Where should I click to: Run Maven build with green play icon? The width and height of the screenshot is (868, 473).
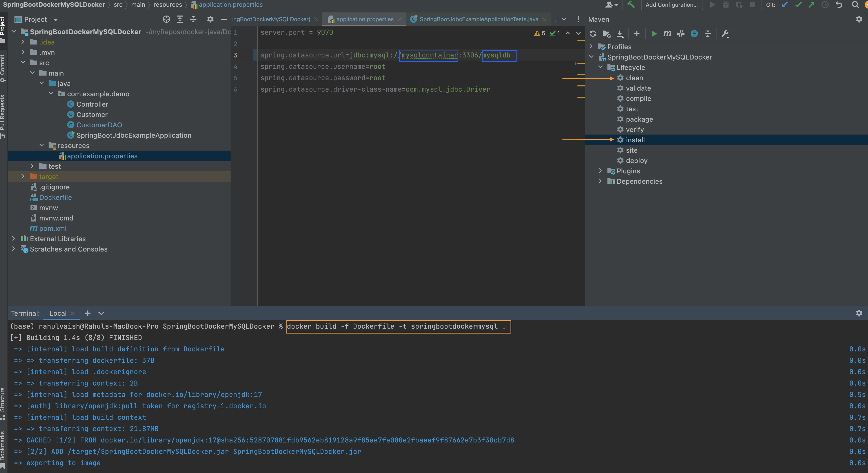[x=654, y=34]
